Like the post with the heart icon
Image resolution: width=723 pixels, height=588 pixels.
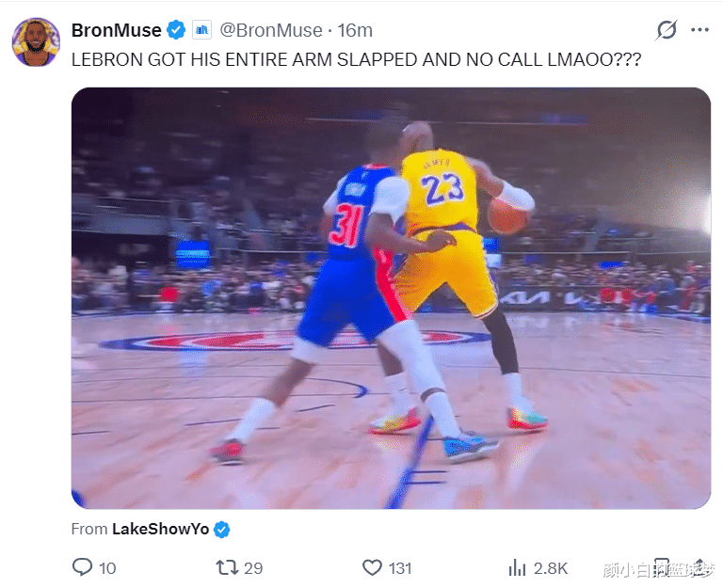[x=372, y=567]
